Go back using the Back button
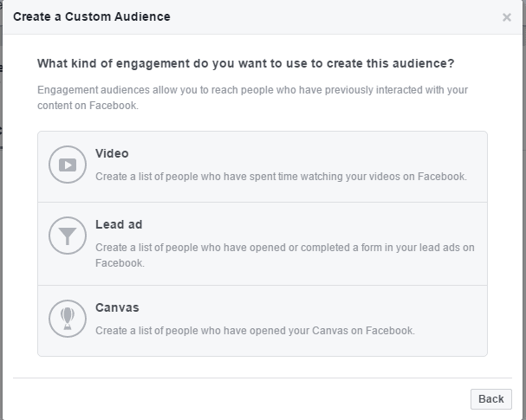Image resolution: width=526 pixels, height=420 pixels. pyautogui.click(x=491, y=399)
